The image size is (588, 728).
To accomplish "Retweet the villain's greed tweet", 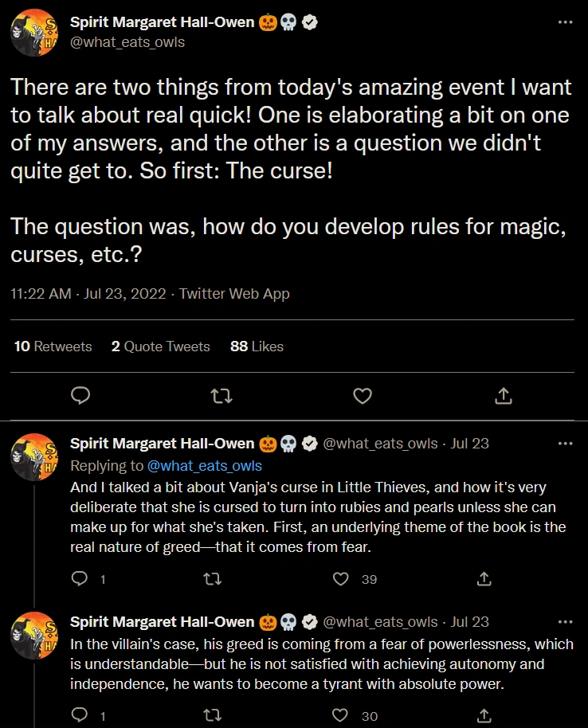I will click(211, 716).
